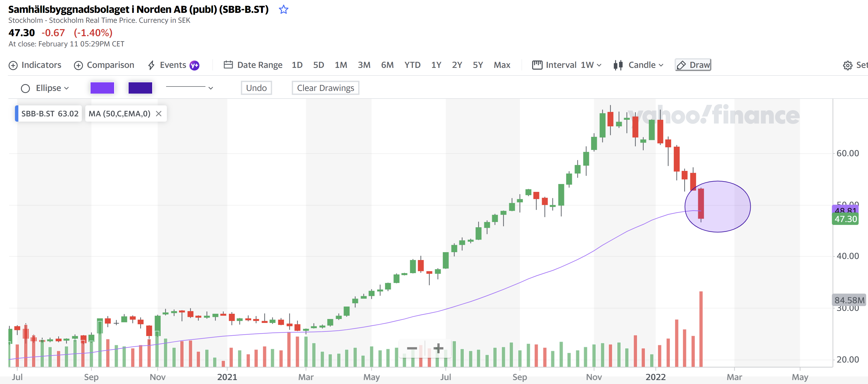Screen dimensions: 868x384
Task: Expand the line style dropdown
Action: (x=189, y=88)
